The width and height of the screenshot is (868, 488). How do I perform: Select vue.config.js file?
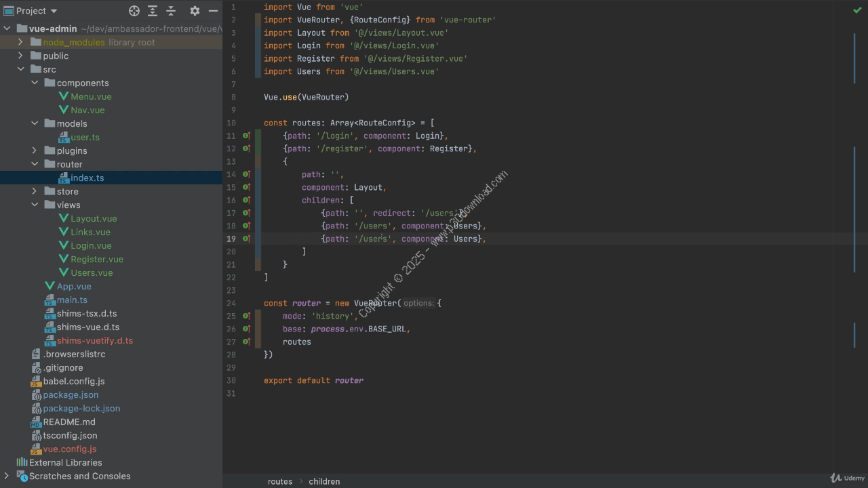point(70,449)
